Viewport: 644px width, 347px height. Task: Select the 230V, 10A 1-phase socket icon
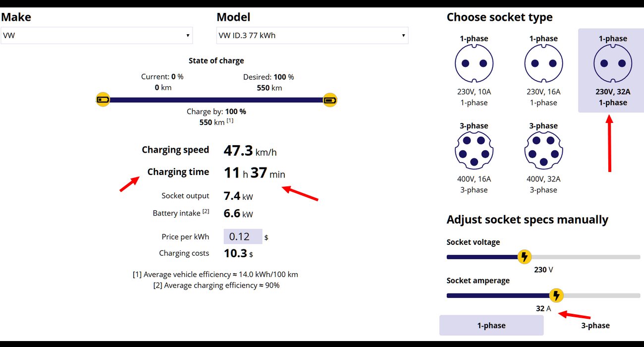tap(474, 63)
